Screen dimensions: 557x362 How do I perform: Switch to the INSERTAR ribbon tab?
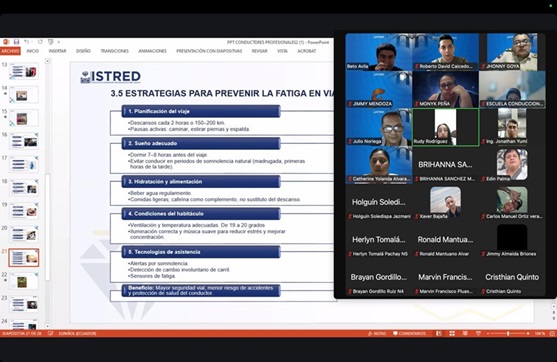click(x=58, y=51)
